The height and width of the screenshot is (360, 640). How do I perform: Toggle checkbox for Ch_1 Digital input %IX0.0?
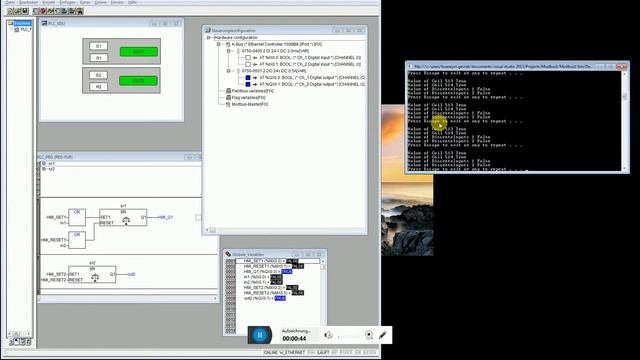[x=248, y=58]
